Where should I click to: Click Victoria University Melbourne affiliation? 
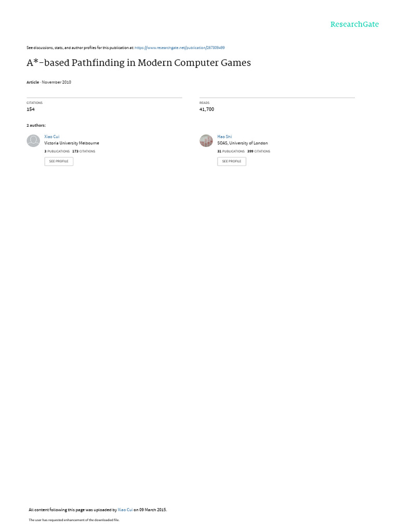click(72, 143)
